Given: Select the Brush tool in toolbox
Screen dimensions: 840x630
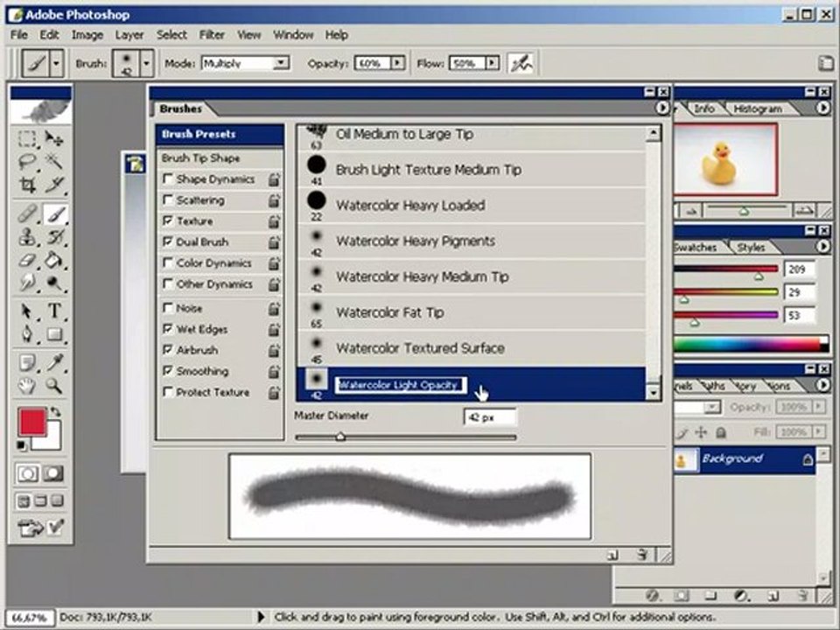Looking at the screenshot, I should tap(54, 213).
